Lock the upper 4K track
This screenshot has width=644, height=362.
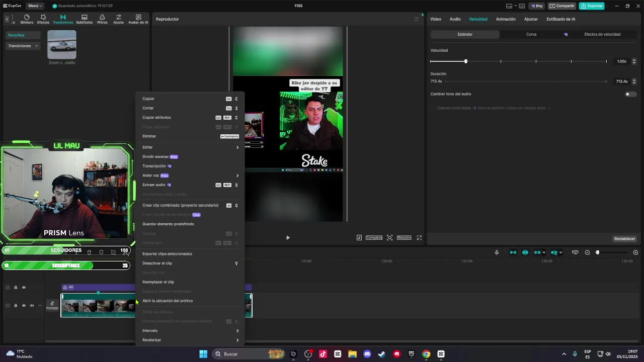(x=16, y=287)
